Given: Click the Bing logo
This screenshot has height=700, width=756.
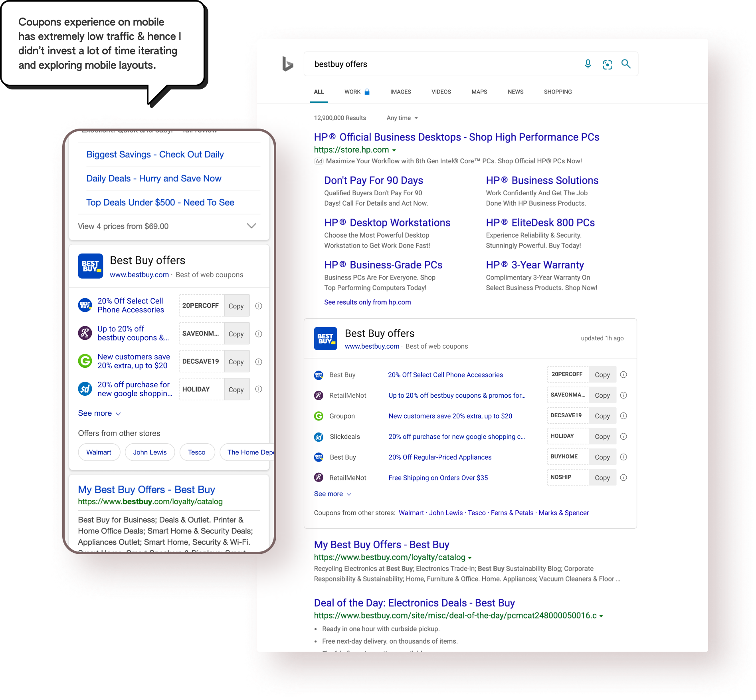Looking at the screenshot, I should click(x=287, y=64).
